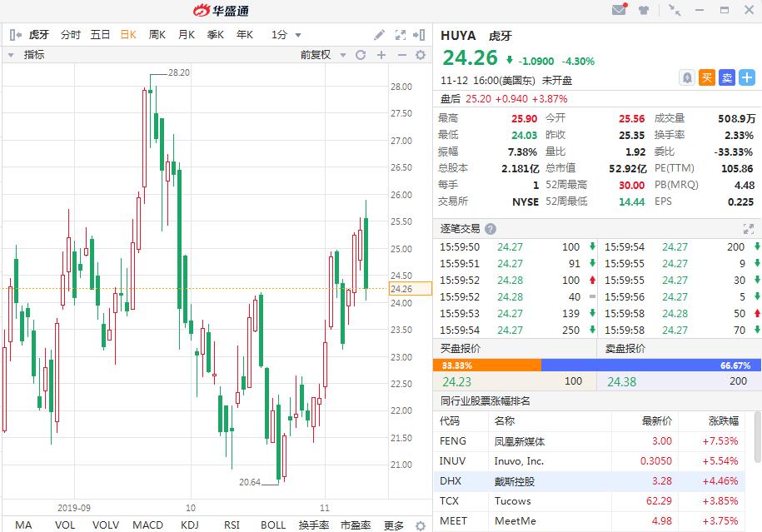Enable the MA indicator
Viewport: 762px width, 532px height.
pos(23,525)
